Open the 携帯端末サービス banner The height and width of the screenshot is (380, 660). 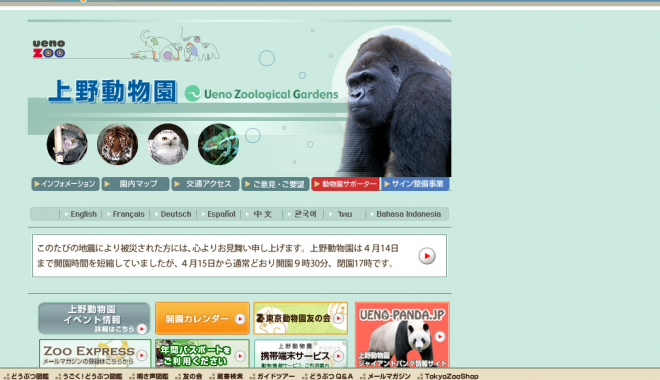point(301,353)
